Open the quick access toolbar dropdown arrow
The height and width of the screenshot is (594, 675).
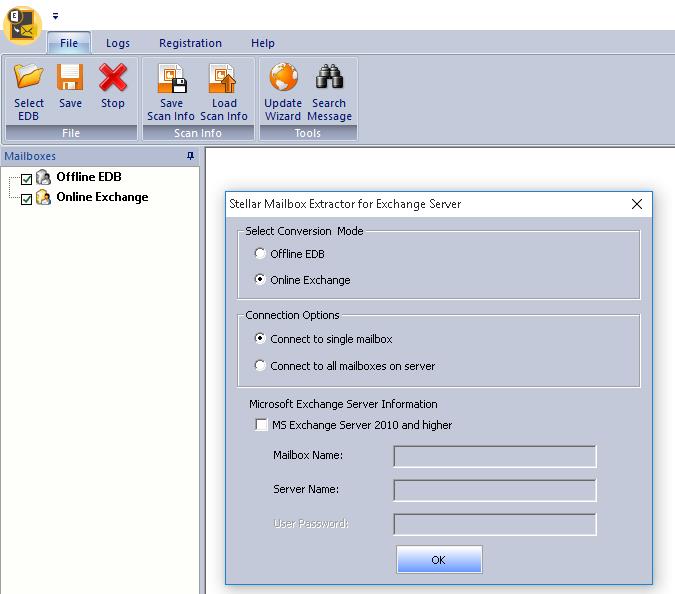coord(56,16)
